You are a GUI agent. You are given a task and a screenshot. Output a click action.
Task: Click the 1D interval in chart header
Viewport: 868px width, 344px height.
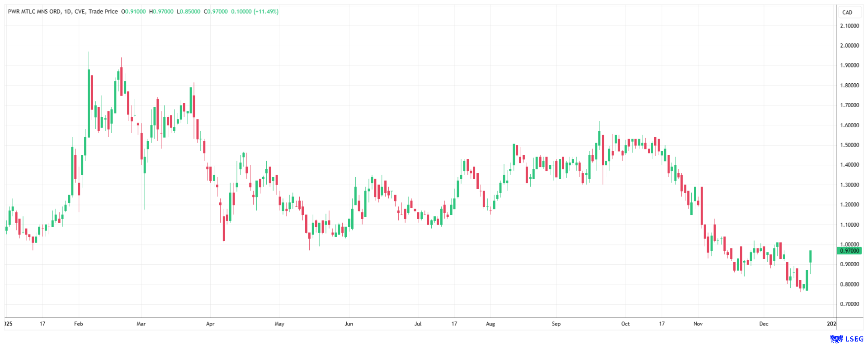(68, 11)
